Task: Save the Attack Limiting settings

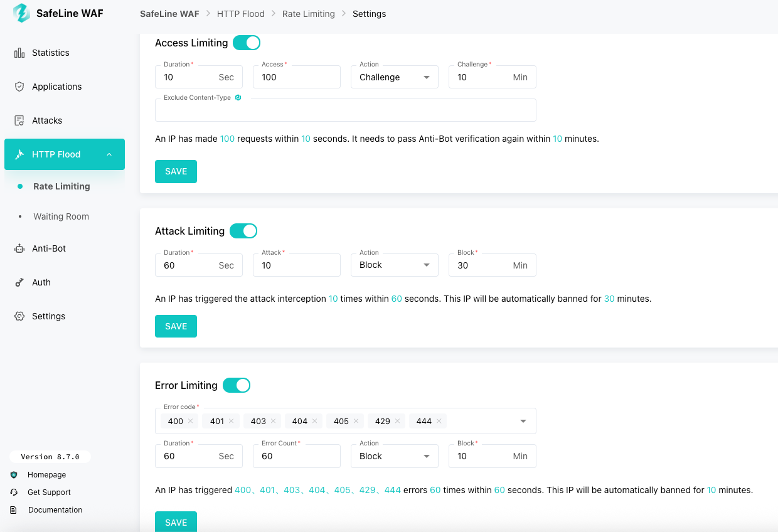Action: [x=176, y=326]
